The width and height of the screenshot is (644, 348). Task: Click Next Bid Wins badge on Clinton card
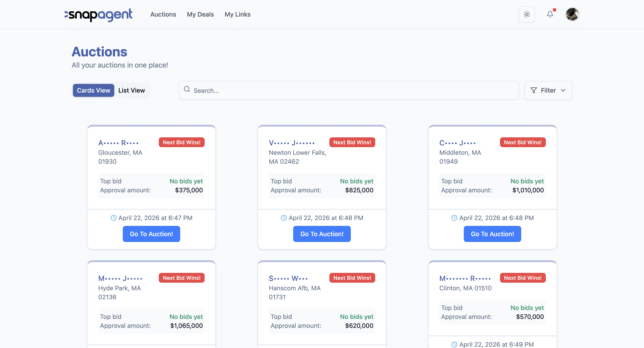523,278
